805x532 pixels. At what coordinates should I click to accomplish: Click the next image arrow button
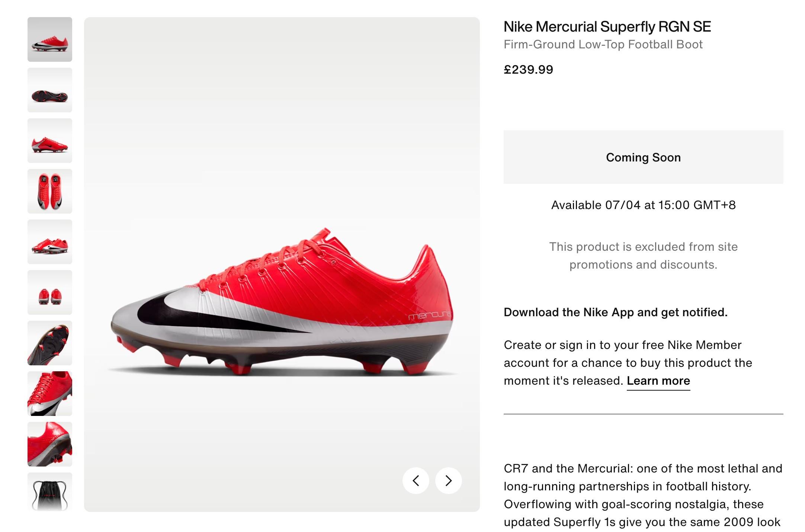point(448,480)
